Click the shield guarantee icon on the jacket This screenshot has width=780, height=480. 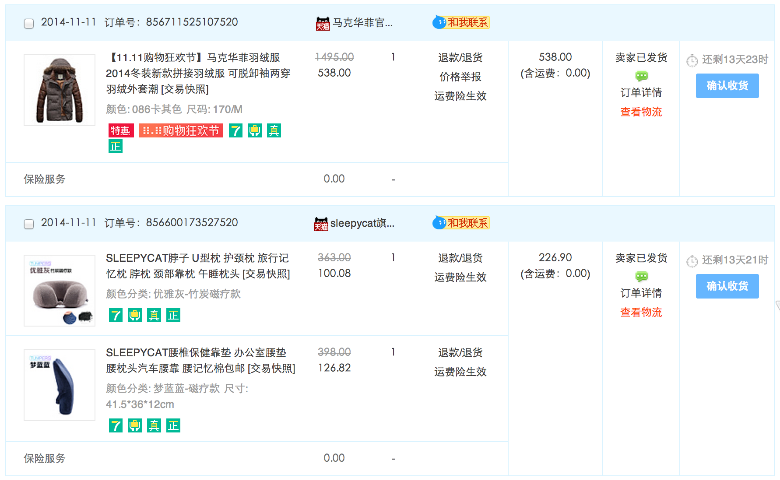[x=255, y=130]
